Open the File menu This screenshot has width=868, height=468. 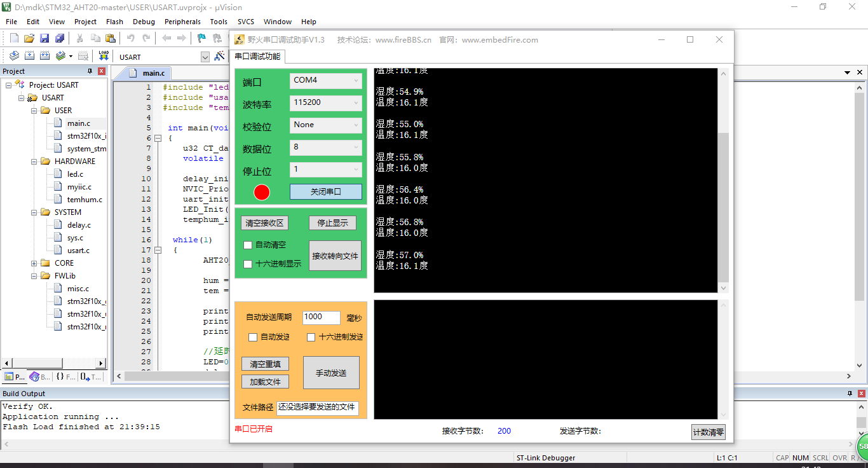[x=11, y=22]
